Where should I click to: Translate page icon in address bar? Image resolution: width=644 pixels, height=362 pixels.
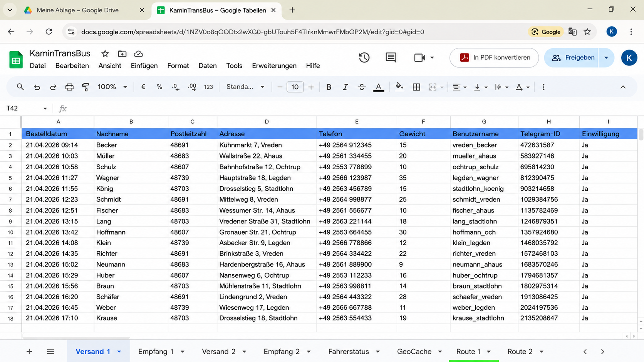(x=572, y=32)
